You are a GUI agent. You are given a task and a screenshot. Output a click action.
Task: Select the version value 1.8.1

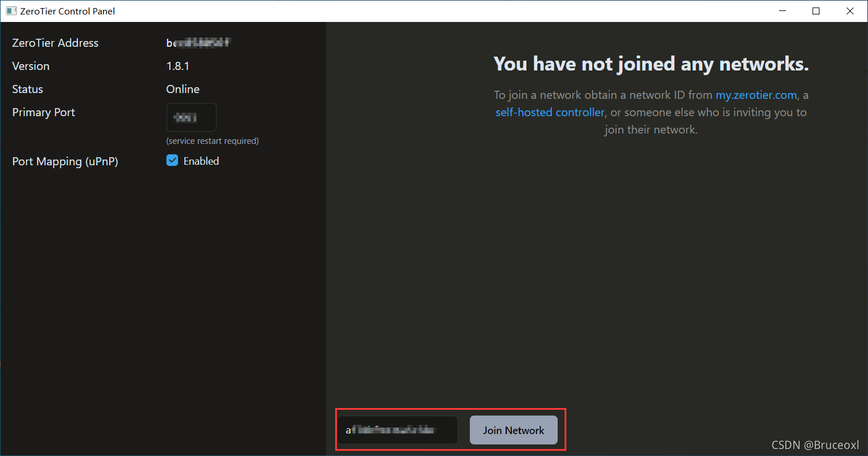tap(178, 66)
